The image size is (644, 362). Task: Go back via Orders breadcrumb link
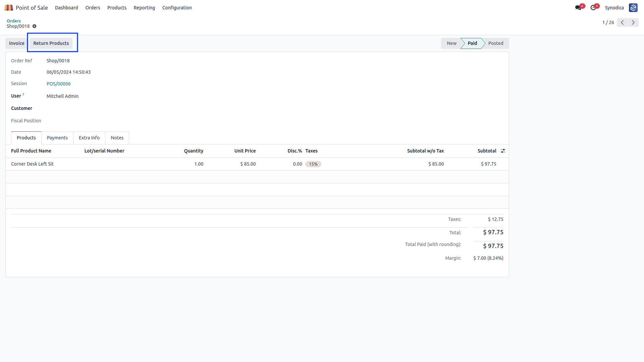(14, 21)
